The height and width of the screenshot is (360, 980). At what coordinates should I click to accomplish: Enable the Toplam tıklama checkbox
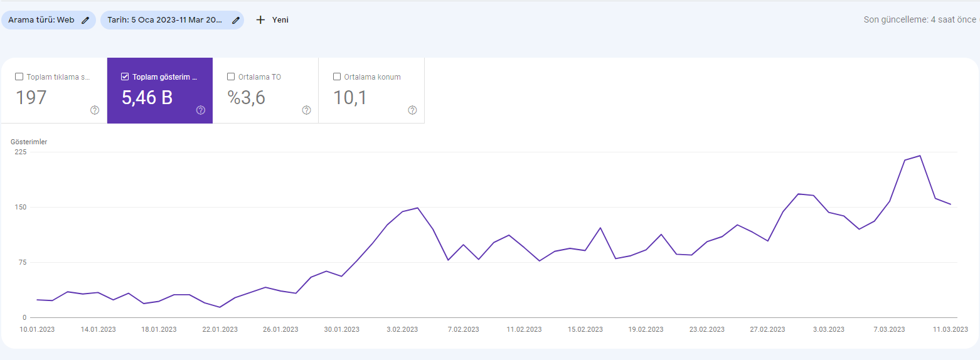(19, 77)
